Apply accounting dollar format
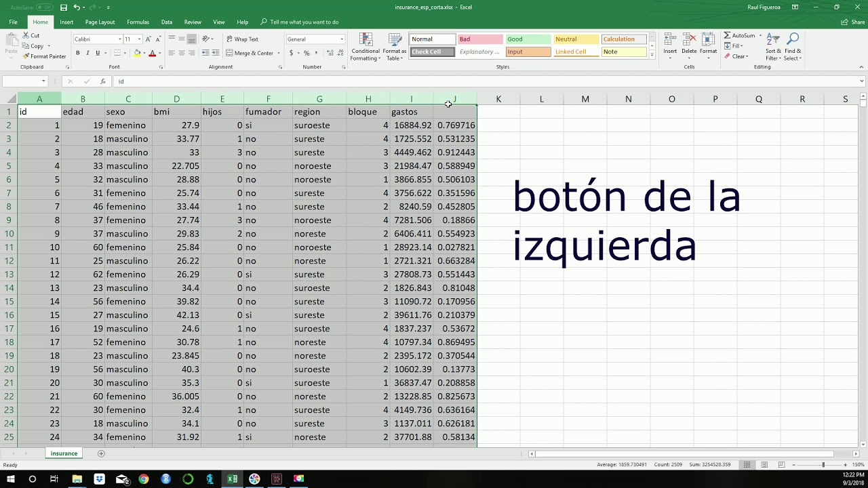The width and height of the screenshot is (868, 488). (292, 53)
